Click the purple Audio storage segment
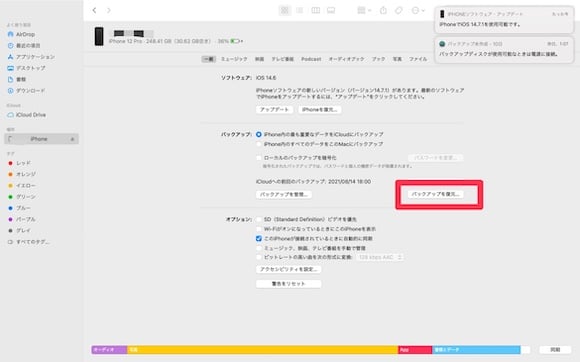580x362 pixels. point(109,350)
